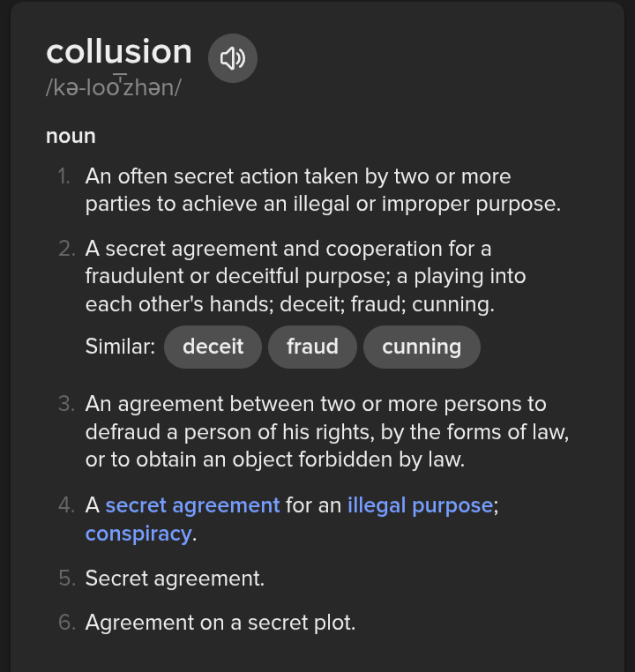This screenshot has height=672, width=635.
Task: Tap the 'cunning' similar word chip
Action: (x=422, y=347)
